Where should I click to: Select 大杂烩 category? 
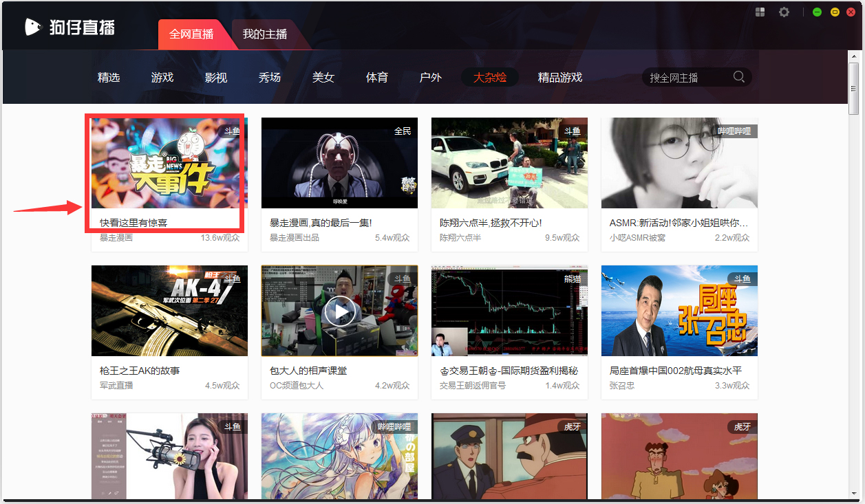490,78
